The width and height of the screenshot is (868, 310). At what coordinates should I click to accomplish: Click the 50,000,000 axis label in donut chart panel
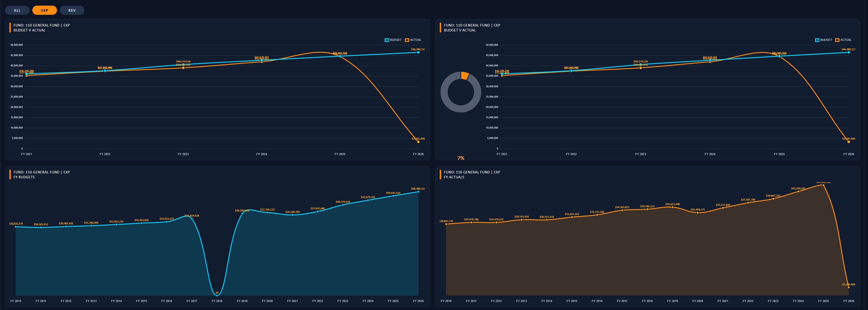point(492,45)
